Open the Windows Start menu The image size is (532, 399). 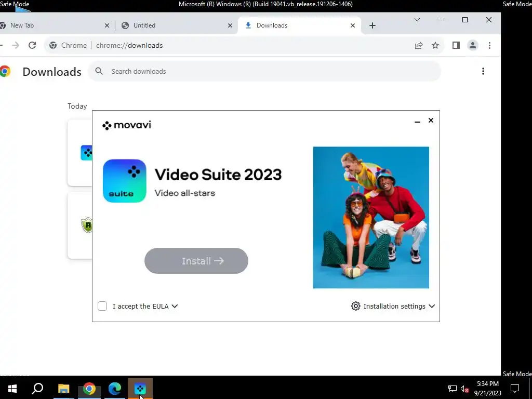pyautogui.click(x=12, y=389)
